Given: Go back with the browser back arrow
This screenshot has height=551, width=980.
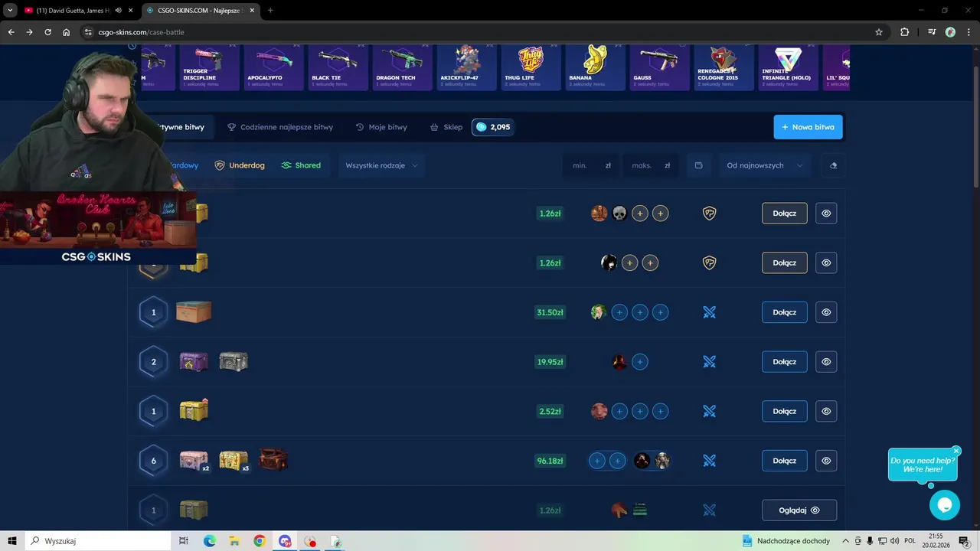Looking at the screenshot, I should (x=11, y=32).
